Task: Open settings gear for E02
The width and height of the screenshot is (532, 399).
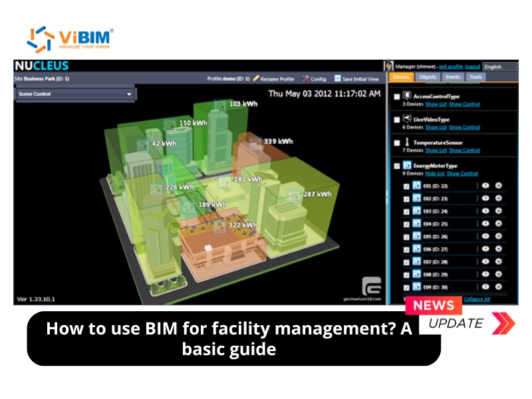Action: (x=498, y=198)
